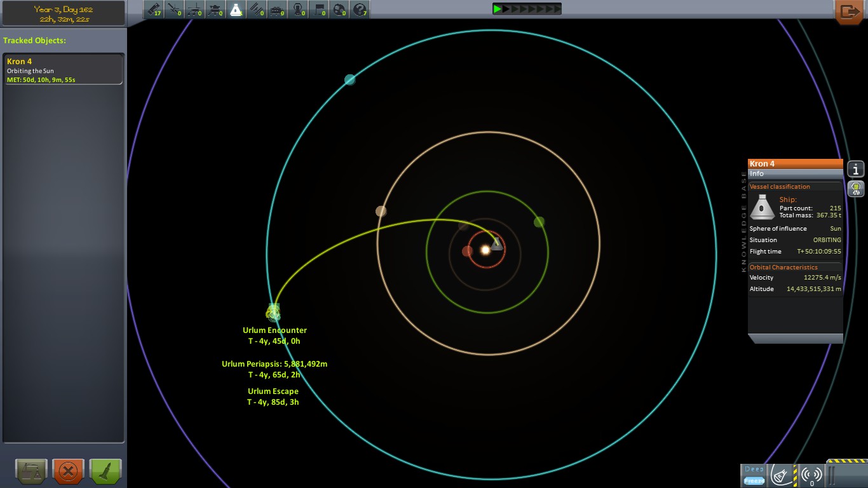Click the Urlum Periapsis label text

275,364
